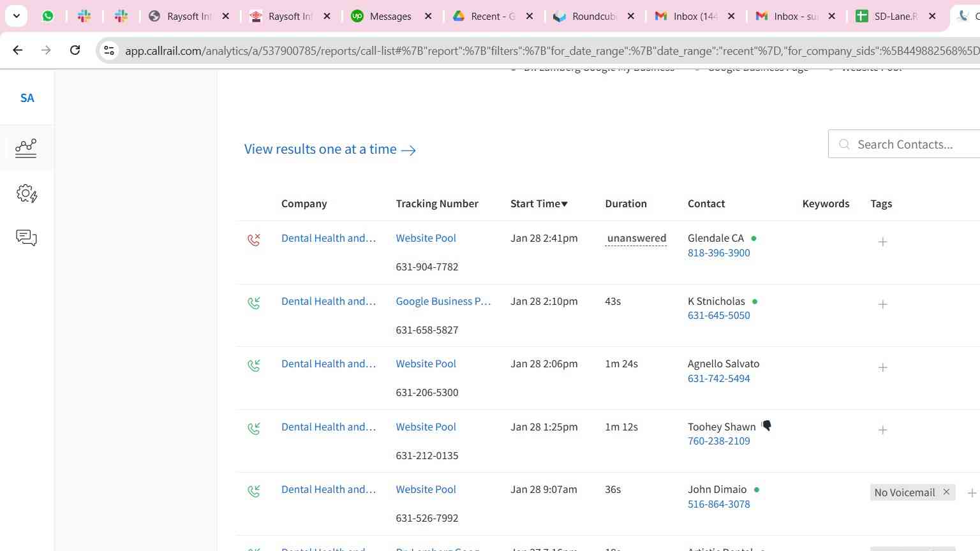Click View results one at a time link

coord(330,149)
